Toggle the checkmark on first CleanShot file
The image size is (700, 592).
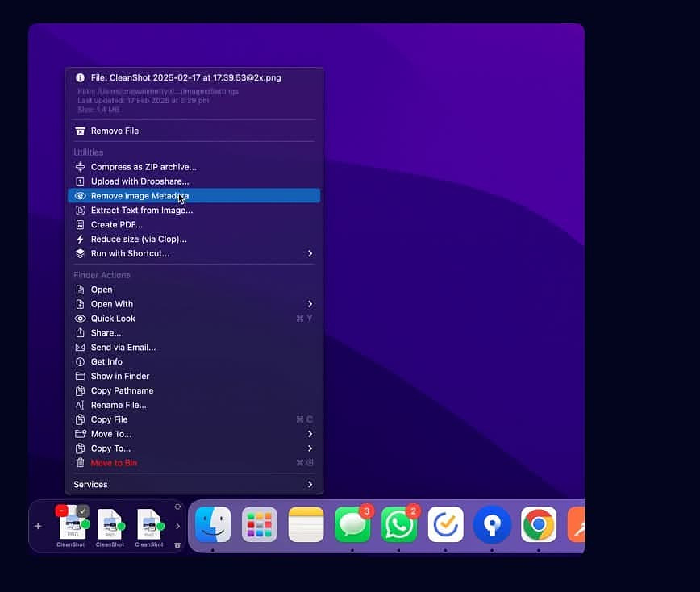point(82,511)
